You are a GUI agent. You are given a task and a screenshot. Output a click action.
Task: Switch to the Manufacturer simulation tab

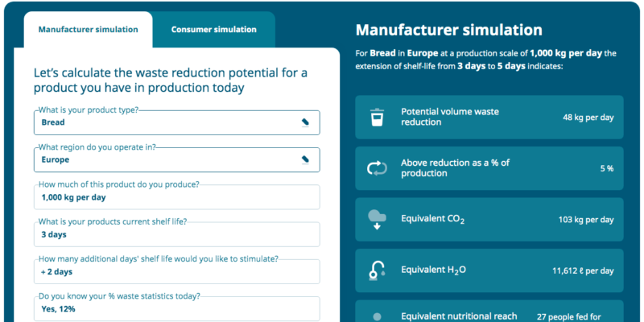(x=89, y=30)
